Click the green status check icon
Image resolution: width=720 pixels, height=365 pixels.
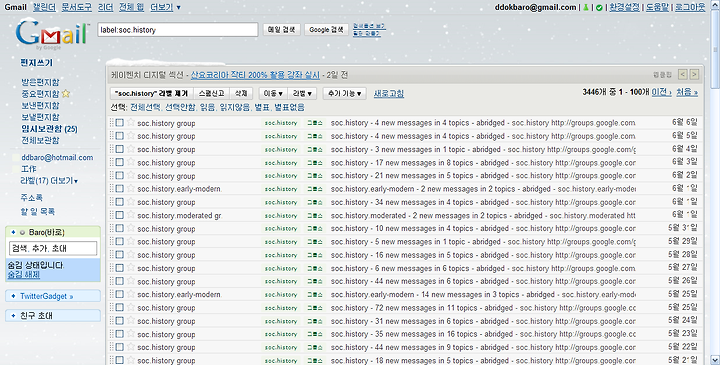(599, 7)
